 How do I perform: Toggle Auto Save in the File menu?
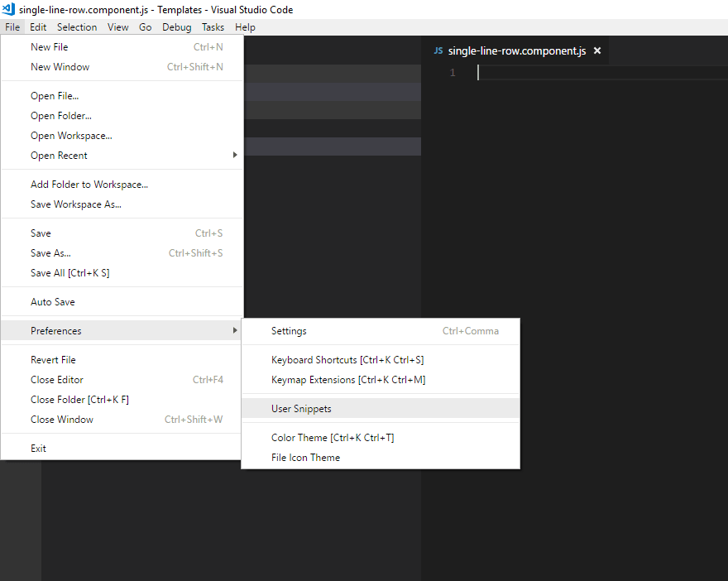click(x=53, y=302)
